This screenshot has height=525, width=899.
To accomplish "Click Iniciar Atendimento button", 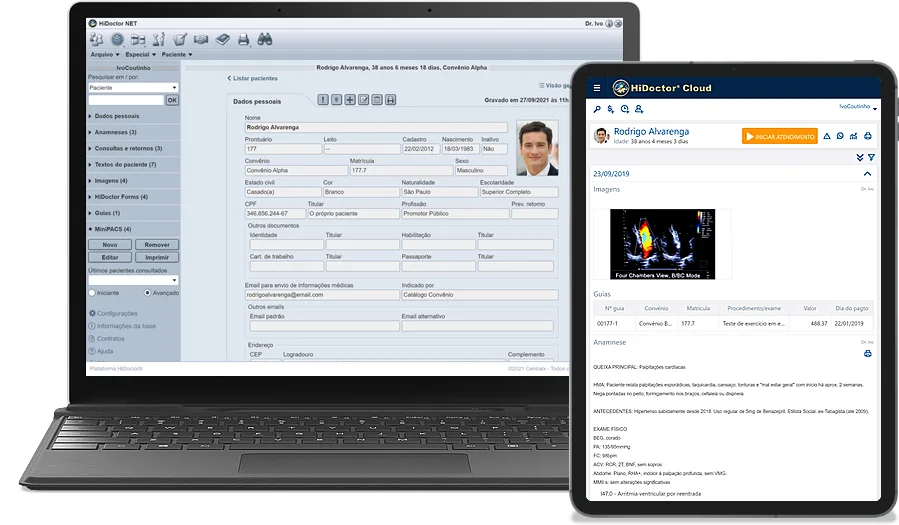I will pyautogui.click(x=780, y=136).
